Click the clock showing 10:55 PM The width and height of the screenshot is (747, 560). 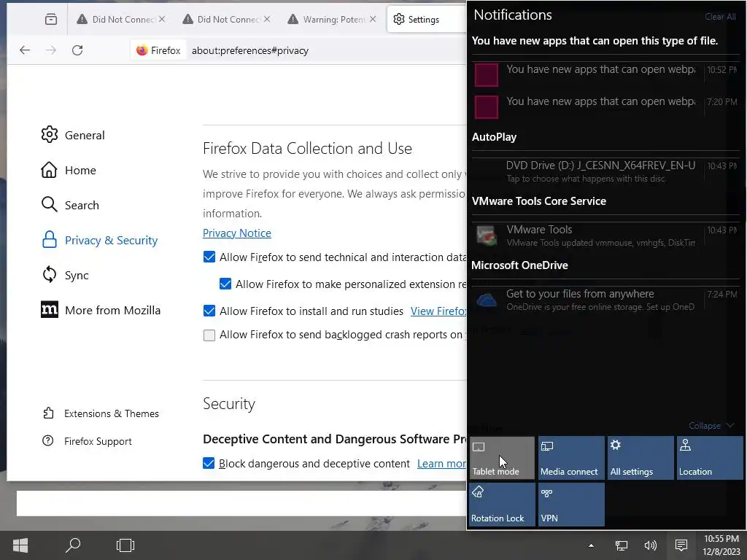point(721,545)
